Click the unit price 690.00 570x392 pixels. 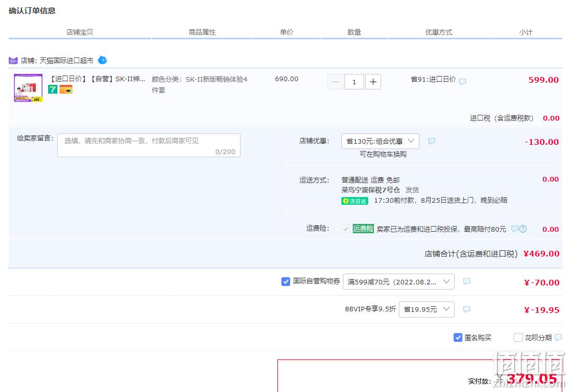click(x=287, y=79)
